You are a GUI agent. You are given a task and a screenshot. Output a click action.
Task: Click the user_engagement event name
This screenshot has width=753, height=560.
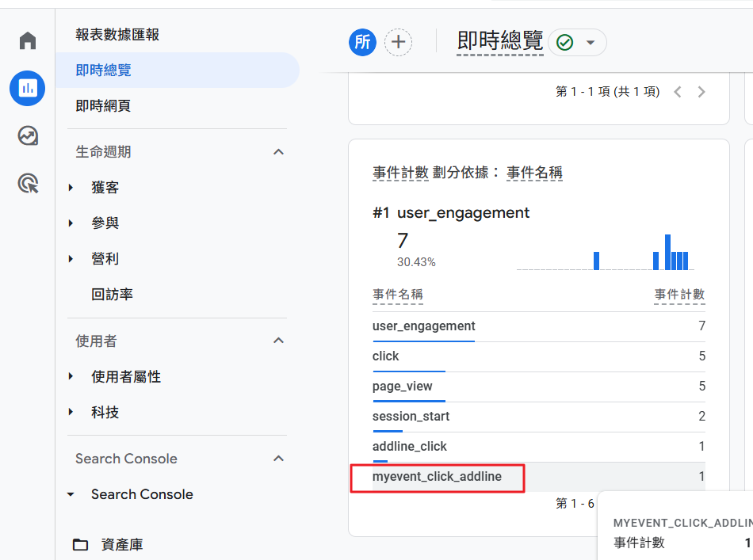tap(423, 326)
